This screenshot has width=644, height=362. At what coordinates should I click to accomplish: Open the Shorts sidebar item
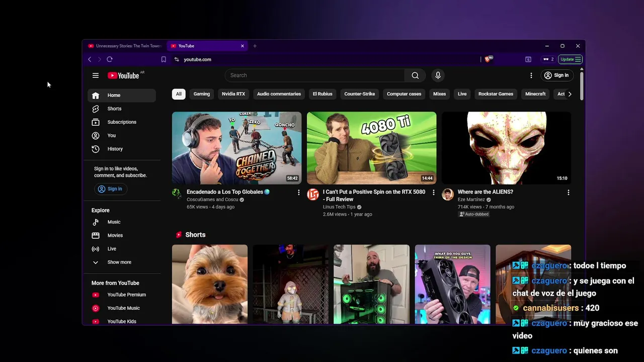(122, 109)
